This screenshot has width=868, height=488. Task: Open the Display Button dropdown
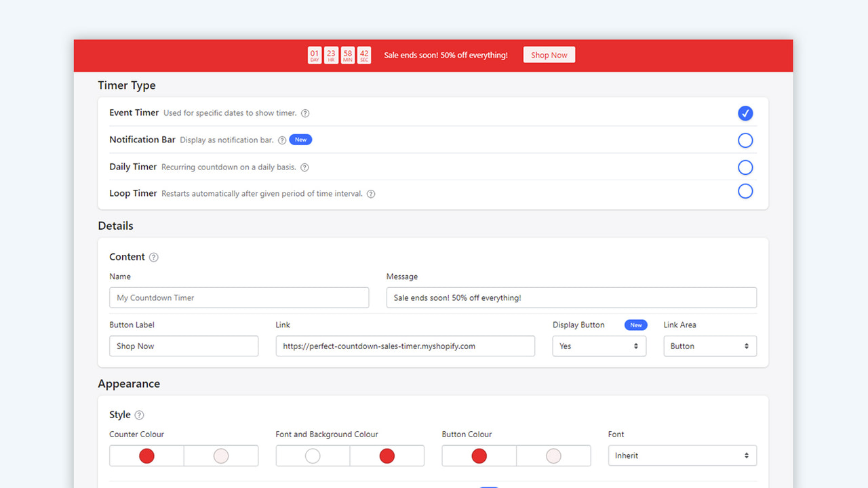coord(599,346)
